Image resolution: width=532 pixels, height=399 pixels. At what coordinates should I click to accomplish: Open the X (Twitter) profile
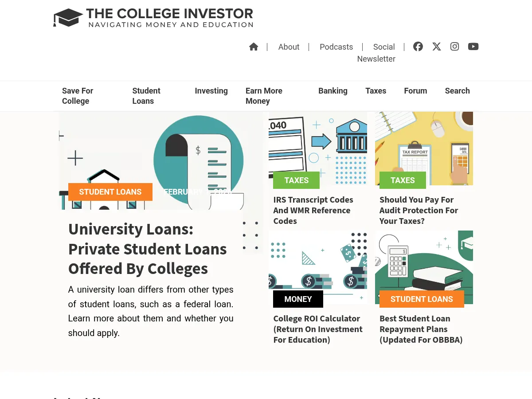tap(436, 47)
